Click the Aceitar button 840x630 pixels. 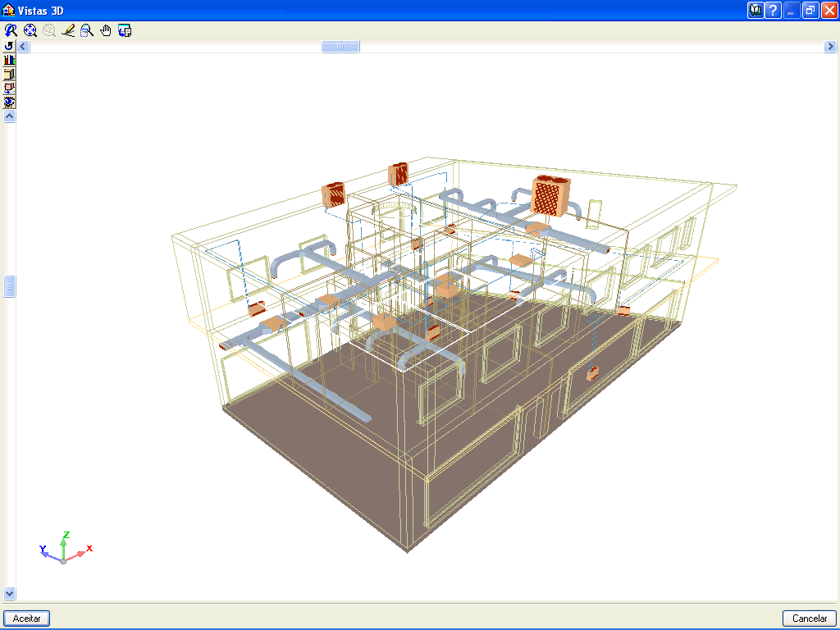27,619
